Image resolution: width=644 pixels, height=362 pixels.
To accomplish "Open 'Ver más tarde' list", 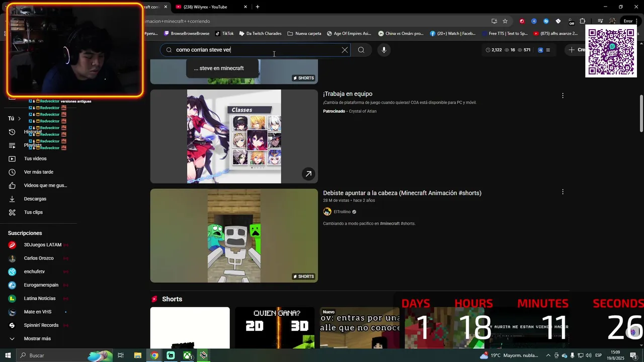I will 38,172.
